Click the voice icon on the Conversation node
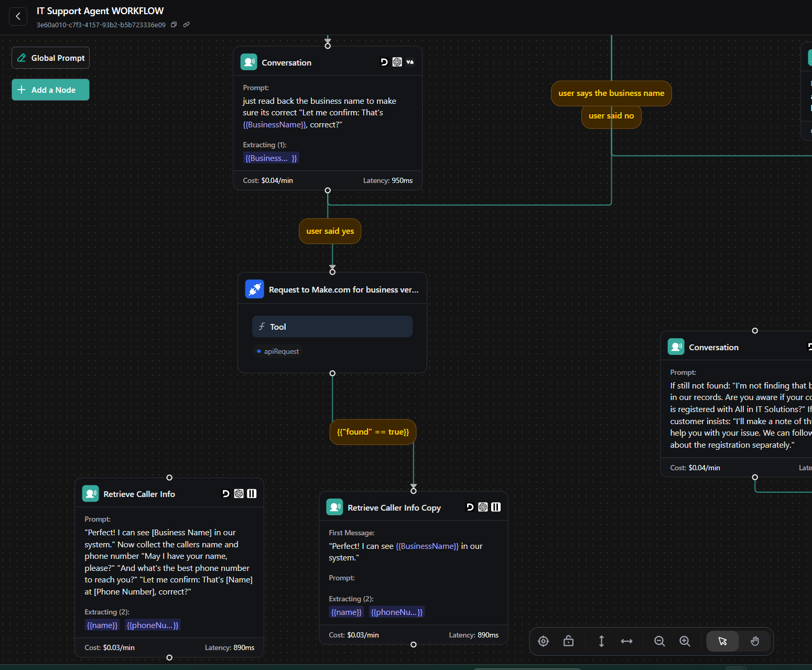Viewport: 812px width, 670px height. coord(410,62)
